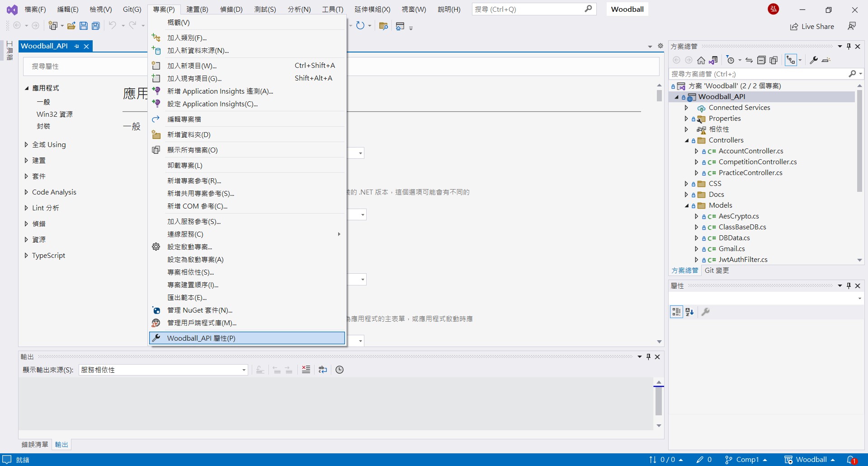
Task: Open the Live Share button
Action: [x=812, y=26]
